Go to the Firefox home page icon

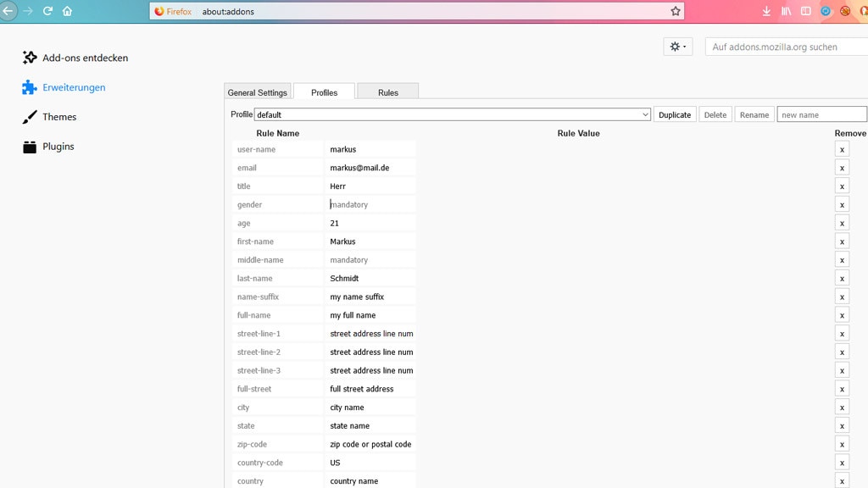tap(67, 11)
